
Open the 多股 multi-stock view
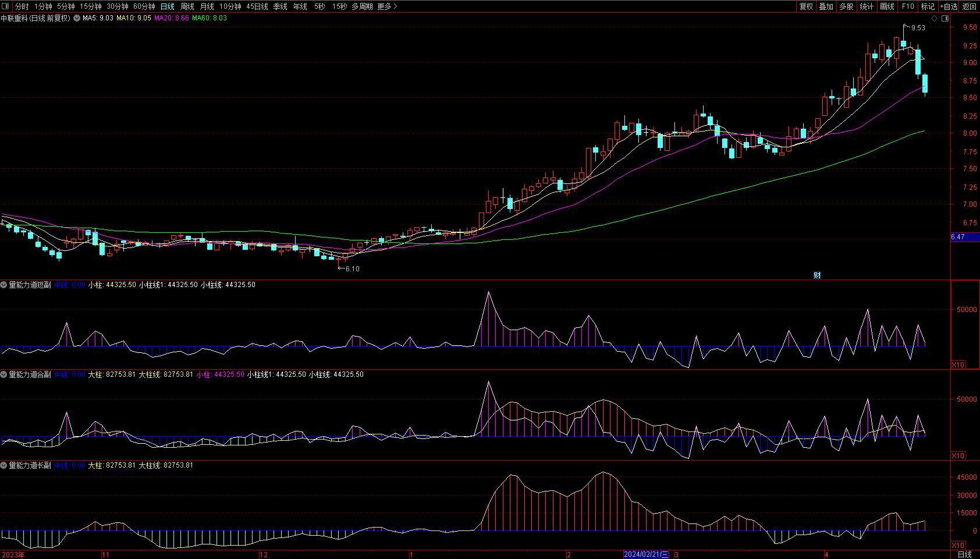(x=846, y=6)
